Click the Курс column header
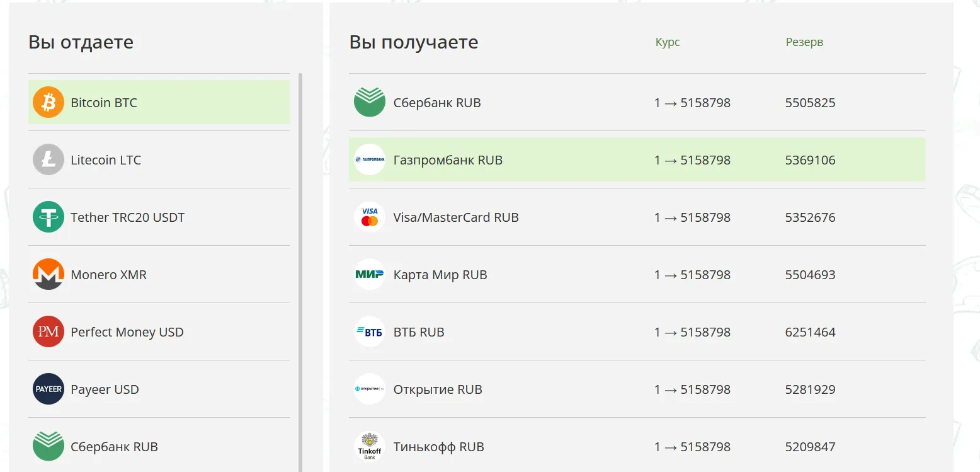Viewport: 980px width, 472px height. click(668, 42)
